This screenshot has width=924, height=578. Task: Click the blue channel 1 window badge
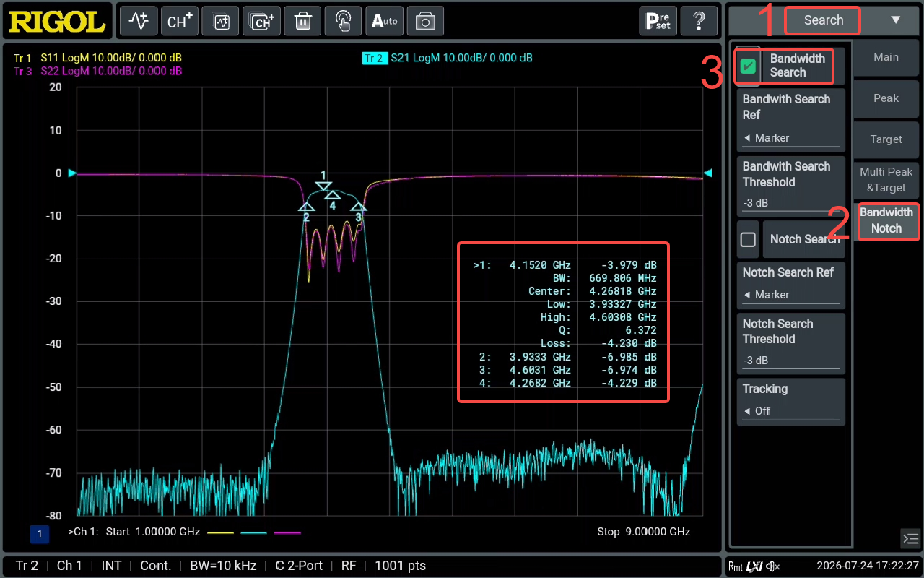(40, 534)
